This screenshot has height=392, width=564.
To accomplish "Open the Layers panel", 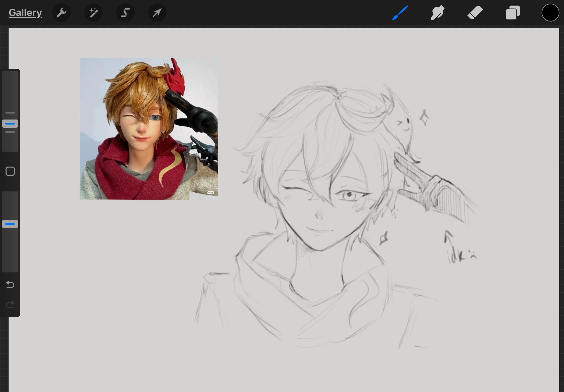I will pyautogui.click(x=512, y=12).
